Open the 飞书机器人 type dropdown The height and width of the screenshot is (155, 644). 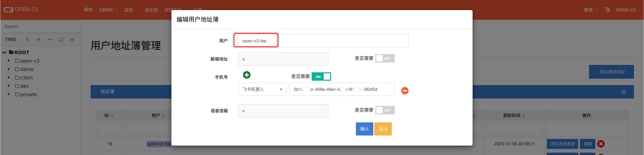click(x=262, y=89)
